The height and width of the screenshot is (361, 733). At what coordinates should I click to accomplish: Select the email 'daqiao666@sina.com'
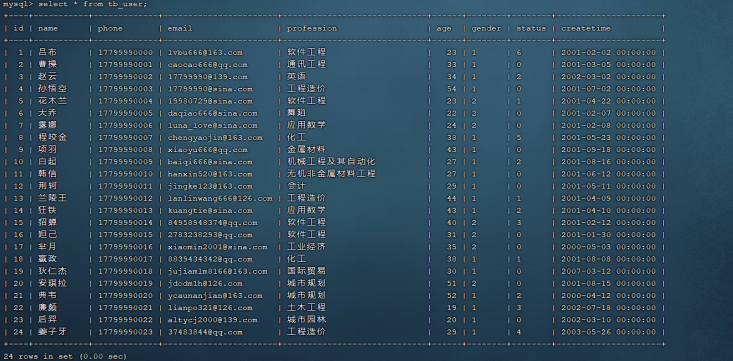tap(213, 114)
